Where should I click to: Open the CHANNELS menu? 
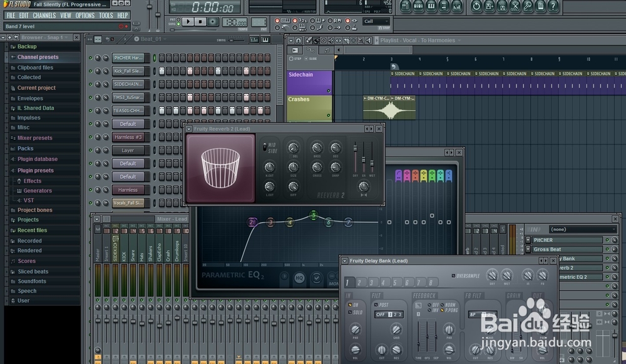click(44, 16)
